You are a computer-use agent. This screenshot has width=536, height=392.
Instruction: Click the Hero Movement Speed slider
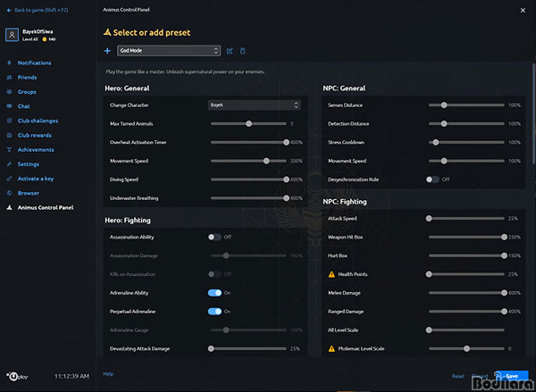point(248,161)
